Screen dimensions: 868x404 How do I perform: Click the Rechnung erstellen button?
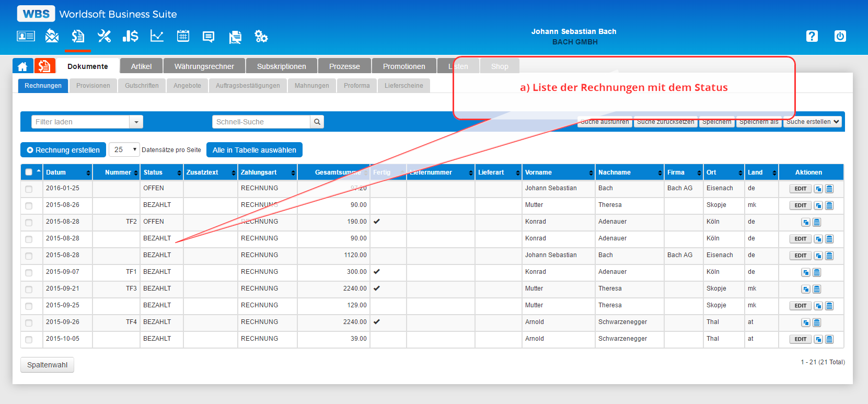click(x=63, y=149)
